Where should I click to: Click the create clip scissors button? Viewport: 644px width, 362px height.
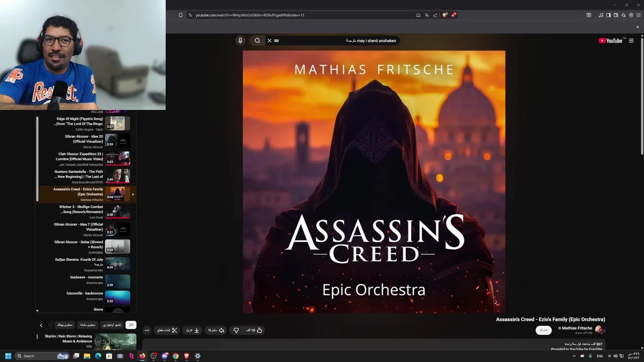pyautogui.click(x=167, y=330)
